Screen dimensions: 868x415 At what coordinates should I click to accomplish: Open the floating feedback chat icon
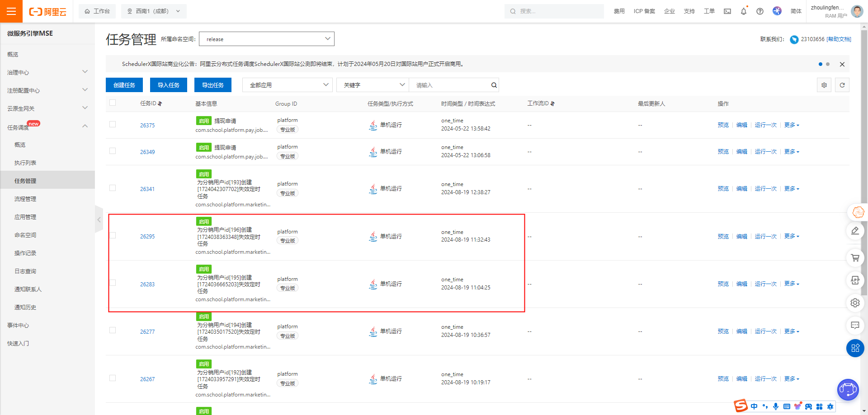[x=855, y=325]
